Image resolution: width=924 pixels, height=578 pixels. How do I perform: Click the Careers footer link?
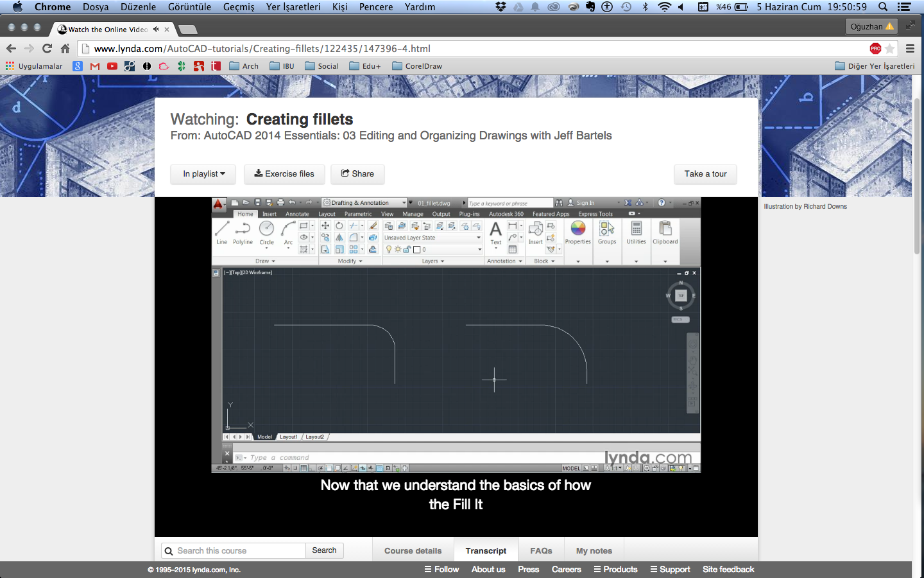566,570
